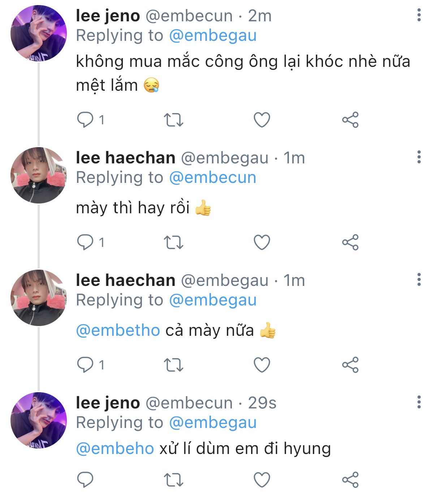The height and width of the screenshot is (497, 448).
Task: Share haechan's "mày thì hay rồi" tweet
Action: (350, 243)
